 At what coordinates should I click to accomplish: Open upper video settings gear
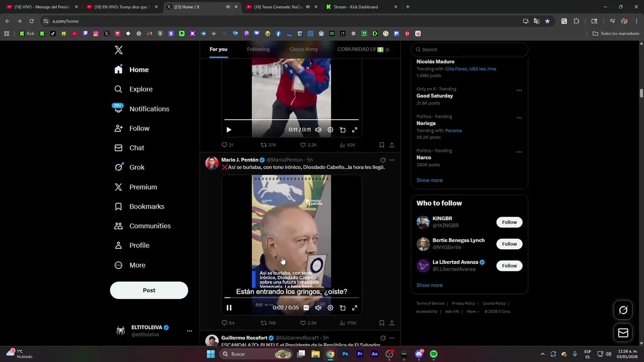pyautogui.click(x=330, y=130)
